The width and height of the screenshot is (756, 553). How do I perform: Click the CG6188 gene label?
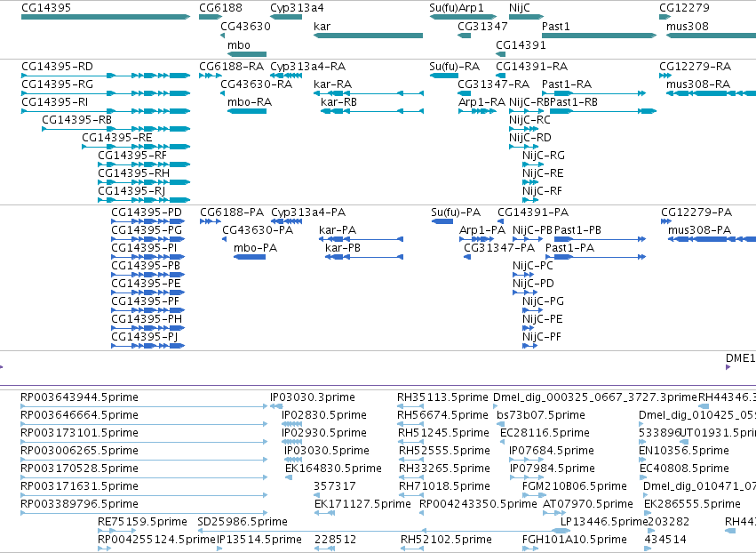[x=221, y=8]
